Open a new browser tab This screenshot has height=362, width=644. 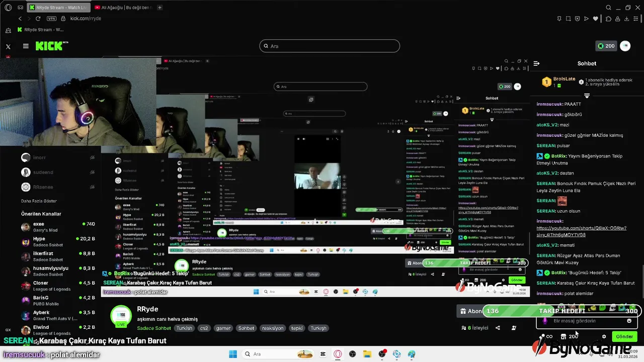[160, 8]
